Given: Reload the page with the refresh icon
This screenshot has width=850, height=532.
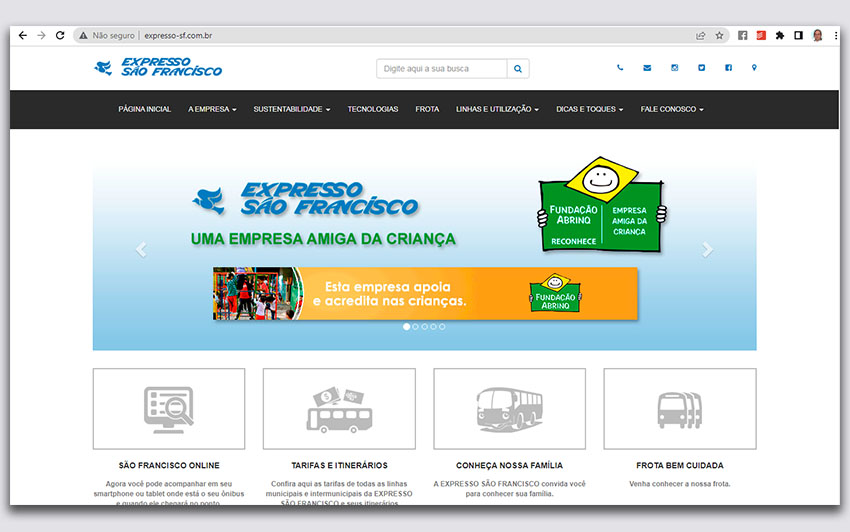Looking at the screenshot, I should (x=60, y=35).
